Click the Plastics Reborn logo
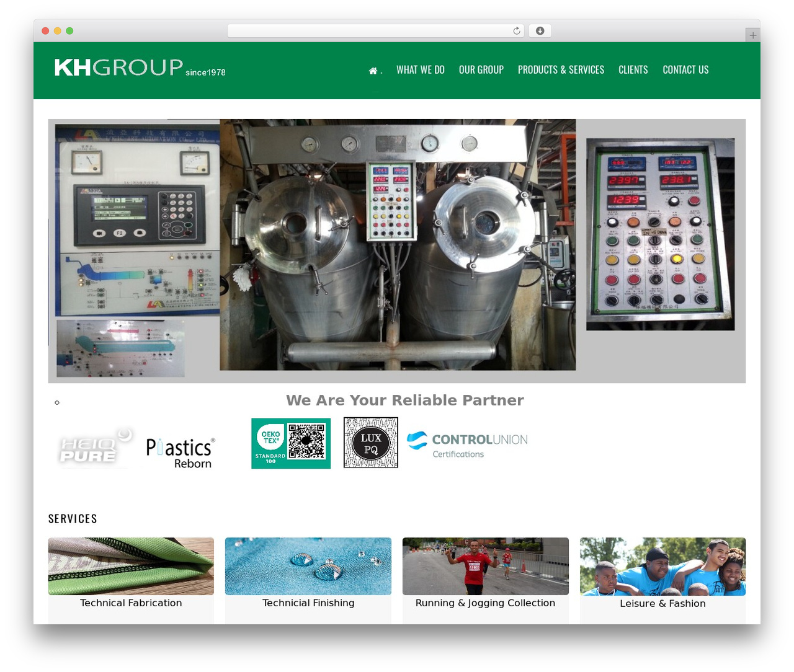The image size is (794, 672). click(x=181, y=453)
